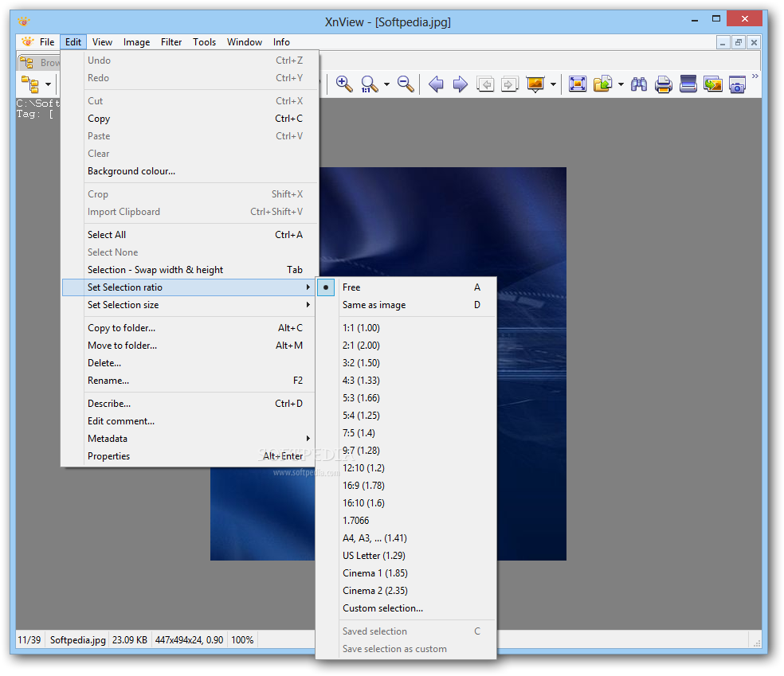The height and width of the screenshot is (676, 784).
Task: Go to previous file with left arrow
Action: pos(436,84)
